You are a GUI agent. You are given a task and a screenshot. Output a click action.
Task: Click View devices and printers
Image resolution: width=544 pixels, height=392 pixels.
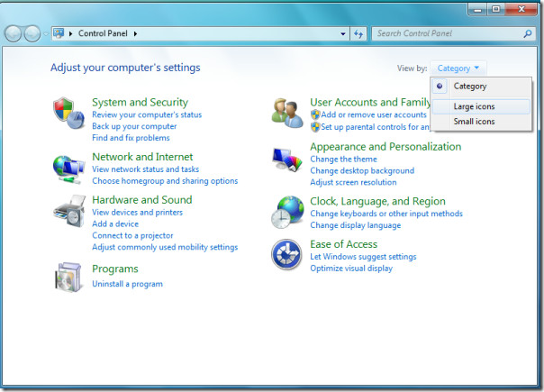pos(137,212)
